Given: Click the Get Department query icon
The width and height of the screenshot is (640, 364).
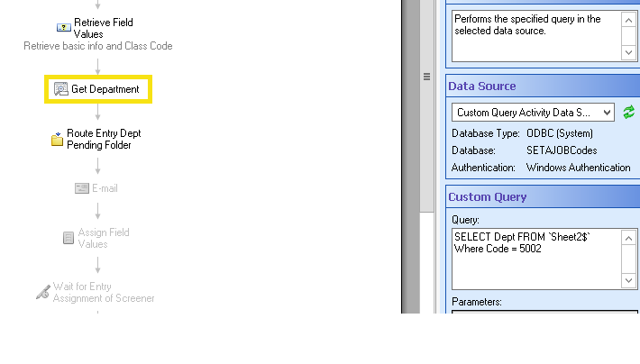Looking at the screenshot, I should (60, 89).
